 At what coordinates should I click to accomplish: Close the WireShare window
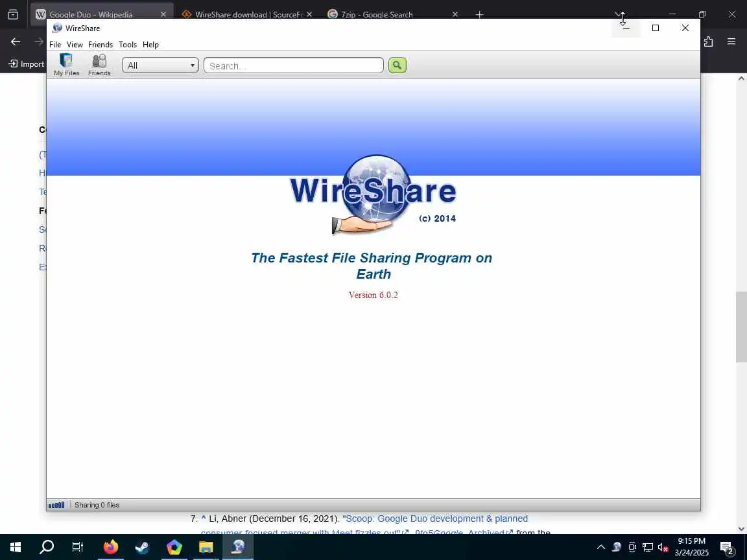[x=685, y=28]
